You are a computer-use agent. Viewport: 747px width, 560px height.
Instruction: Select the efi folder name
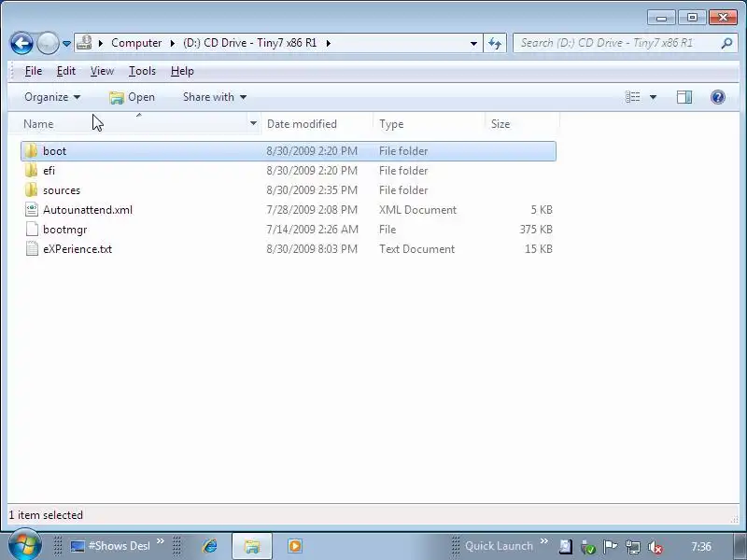[x=49, y=171]
